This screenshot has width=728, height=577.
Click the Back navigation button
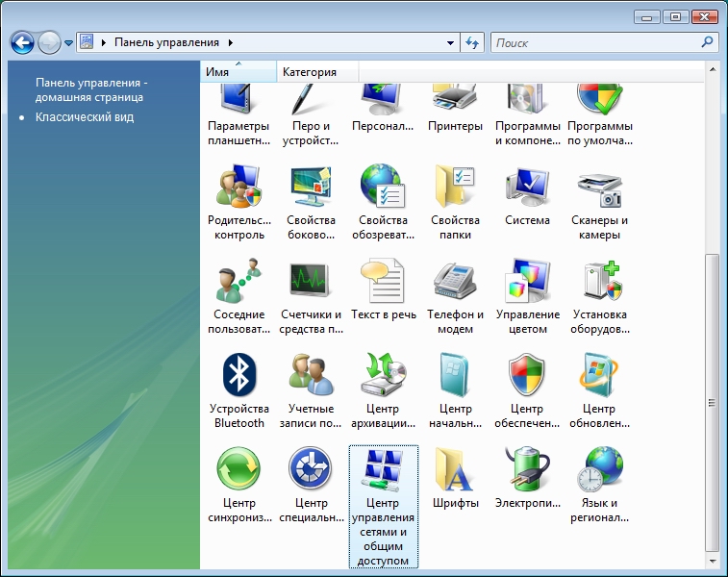[x=22, y=43]
